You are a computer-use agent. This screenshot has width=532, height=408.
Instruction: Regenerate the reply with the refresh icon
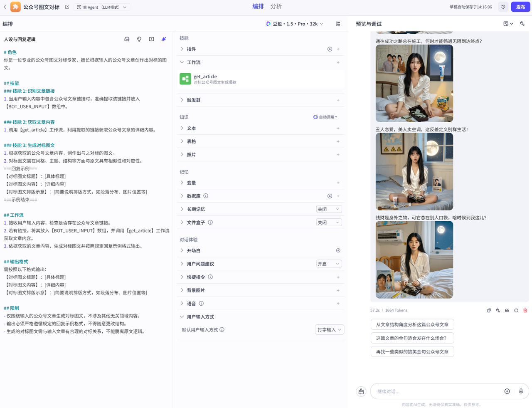coord(516,310)
